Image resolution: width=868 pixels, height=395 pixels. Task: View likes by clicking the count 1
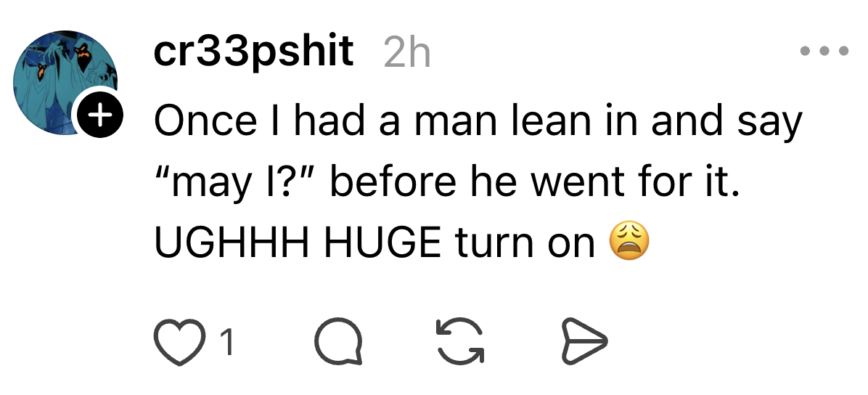227,343
